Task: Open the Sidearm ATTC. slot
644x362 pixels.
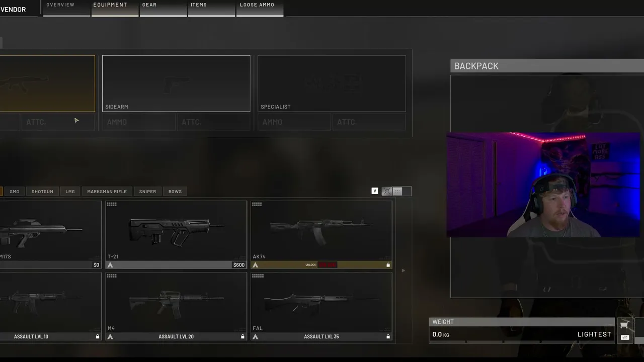Action: (213, 122)
